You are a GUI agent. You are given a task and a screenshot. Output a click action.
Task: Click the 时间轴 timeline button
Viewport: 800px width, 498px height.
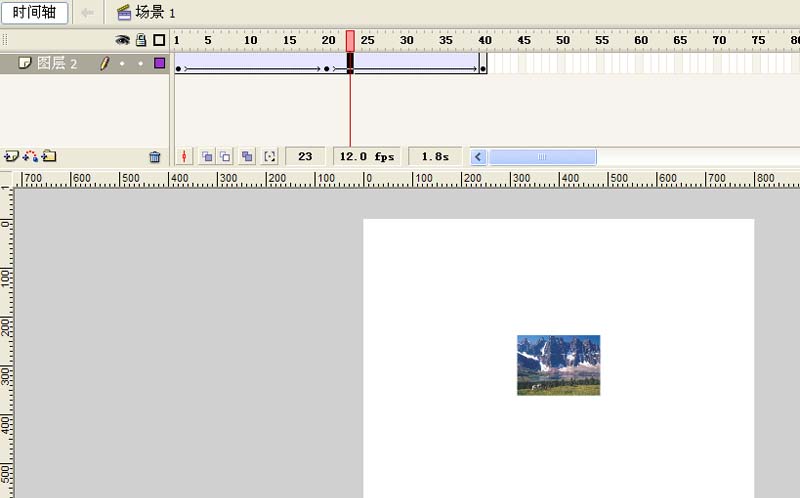coord(34,12)
